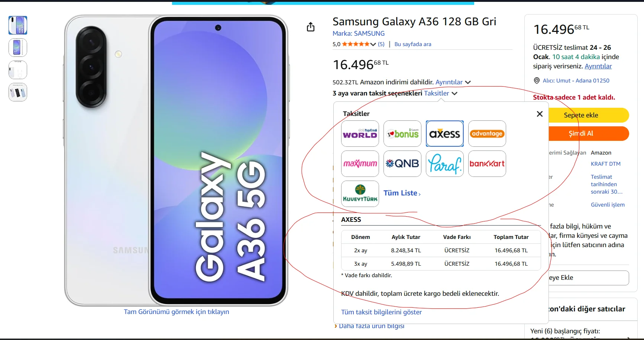The height and width of the screenshot is (340, 644).
Task: Open Tüm Liste link
Action: coord(402,193)
